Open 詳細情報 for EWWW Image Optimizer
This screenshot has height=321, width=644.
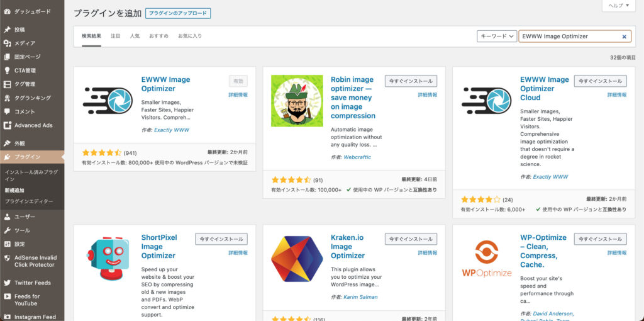[x=238, y=95]
